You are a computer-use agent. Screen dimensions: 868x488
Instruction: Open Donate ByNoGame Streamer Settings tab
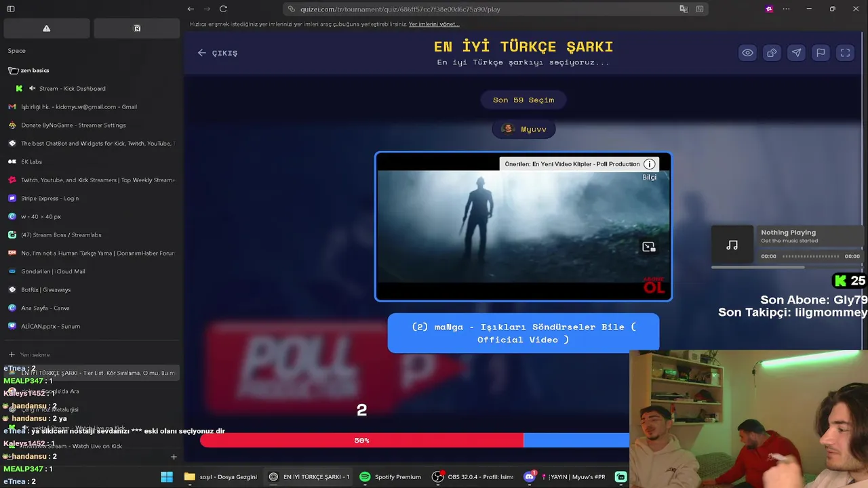91,125
